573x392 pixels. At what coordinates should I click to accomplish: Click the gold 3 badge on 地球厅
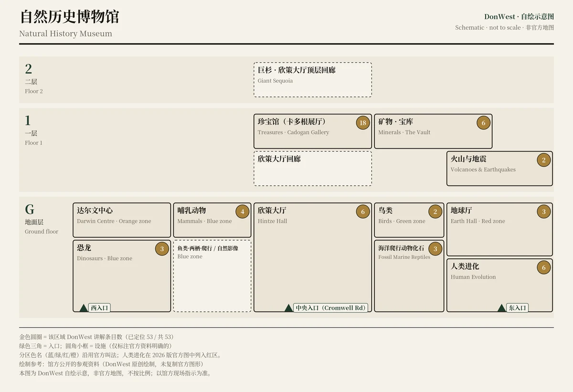543,212
